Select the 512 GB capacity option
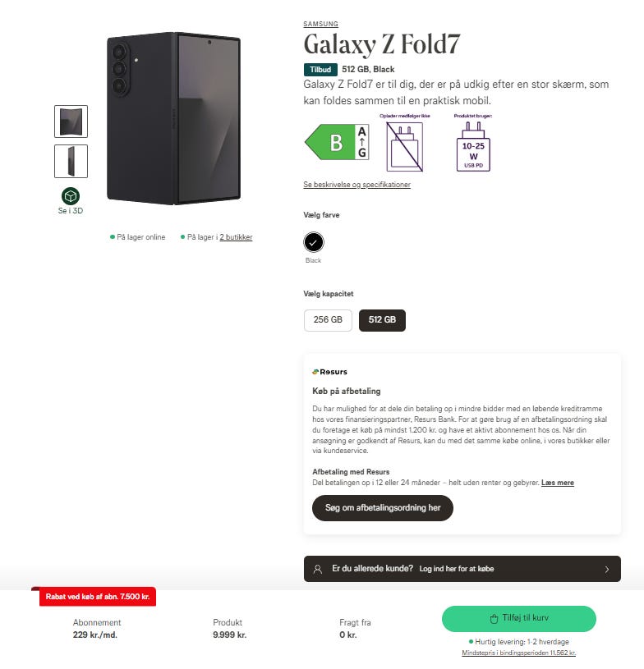The width and height of the screenshot is (644, 669). tap(382, 319)
